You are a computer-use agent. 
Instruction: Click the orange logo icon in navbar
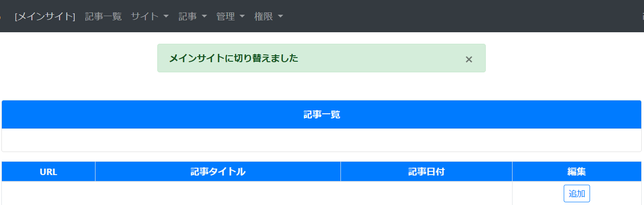(x=1, y=17)
